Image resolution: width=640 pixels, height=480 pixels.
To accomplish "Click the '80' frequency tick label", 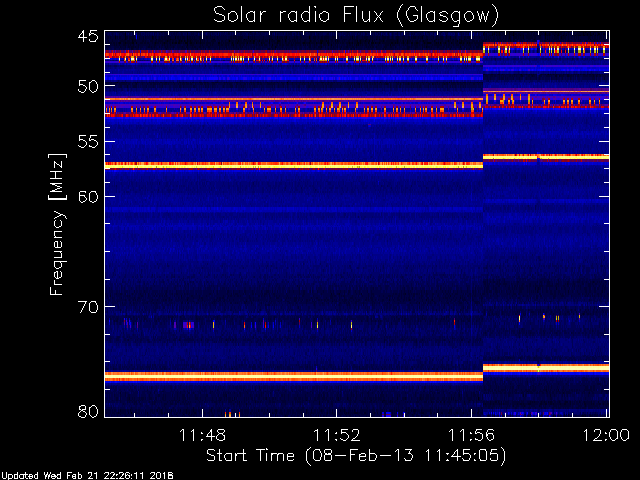I will [x=88, y=411].
